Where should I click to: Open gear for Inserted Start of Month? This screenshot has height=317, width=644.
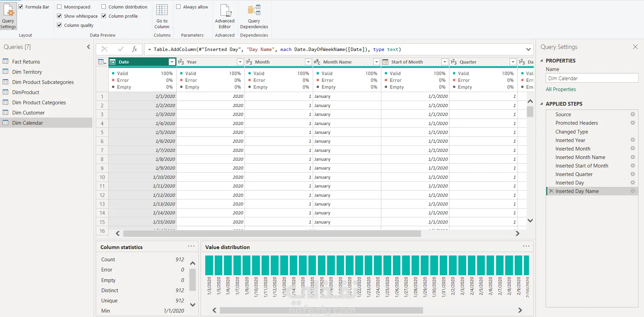[x=633, y=165]
